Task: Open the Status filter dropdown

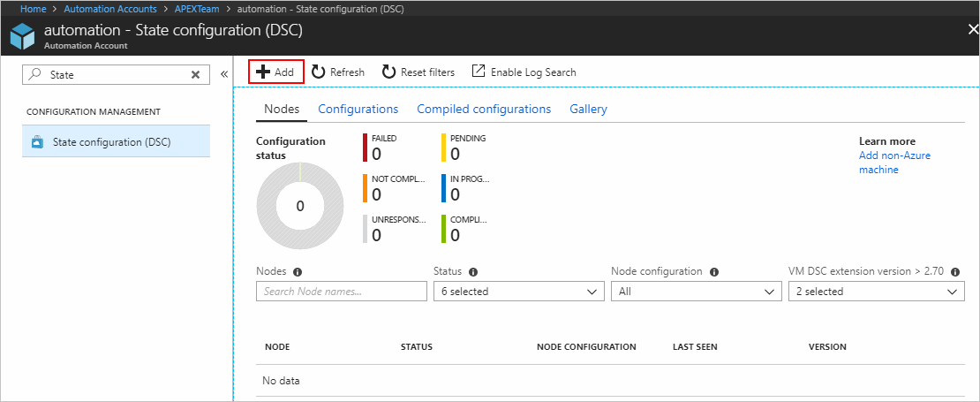Action: 518,292
